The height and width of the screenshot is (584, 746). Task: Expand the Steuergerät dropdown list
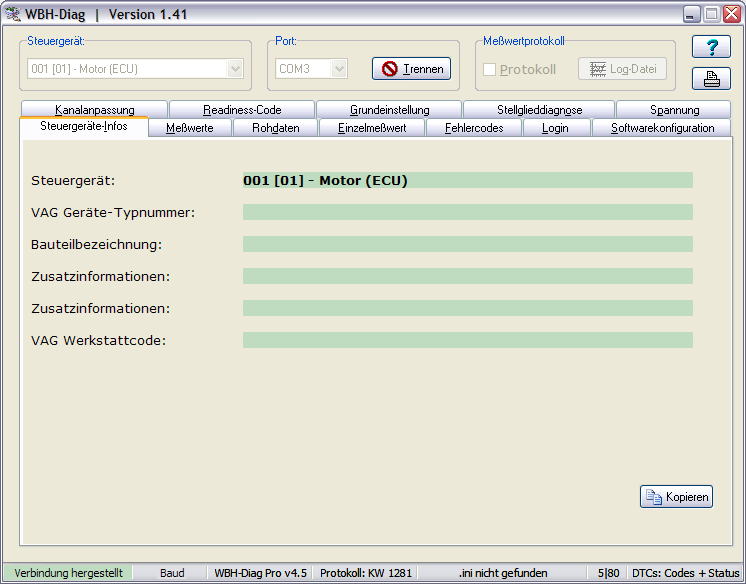(235, 69)
